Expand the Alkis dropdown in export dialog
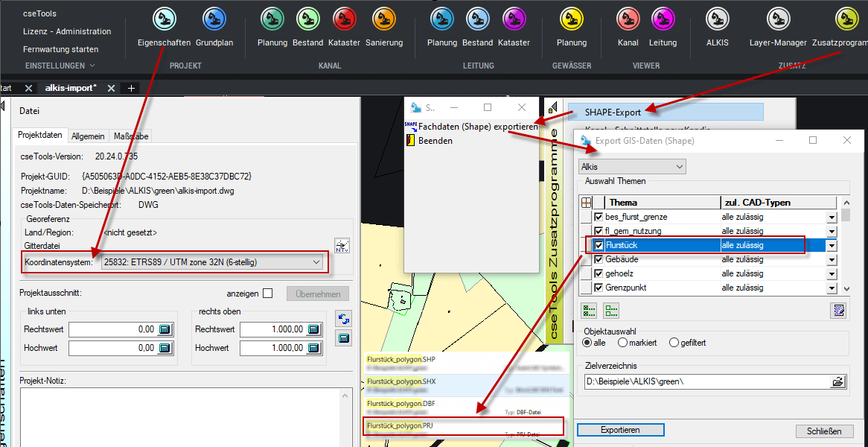Viewport: 868px width, 447px height. (679, 167)
